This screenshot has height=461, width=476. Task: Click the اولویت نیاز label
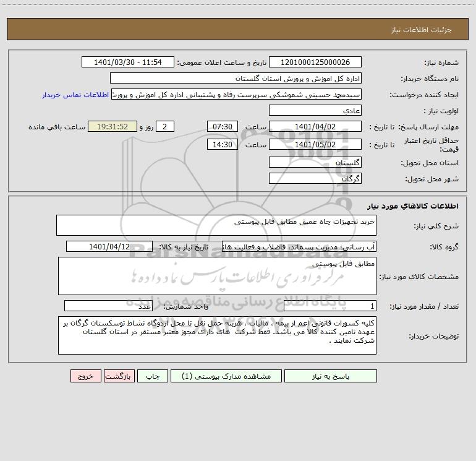[x=441, y=111]
